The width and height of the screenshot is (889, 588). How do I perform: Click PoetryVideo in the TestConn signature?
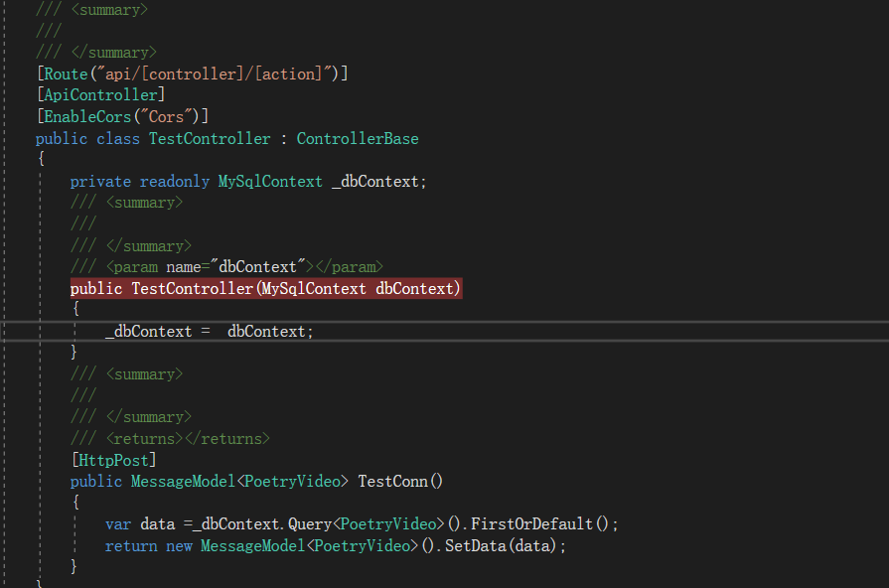[x=293, y=482]
